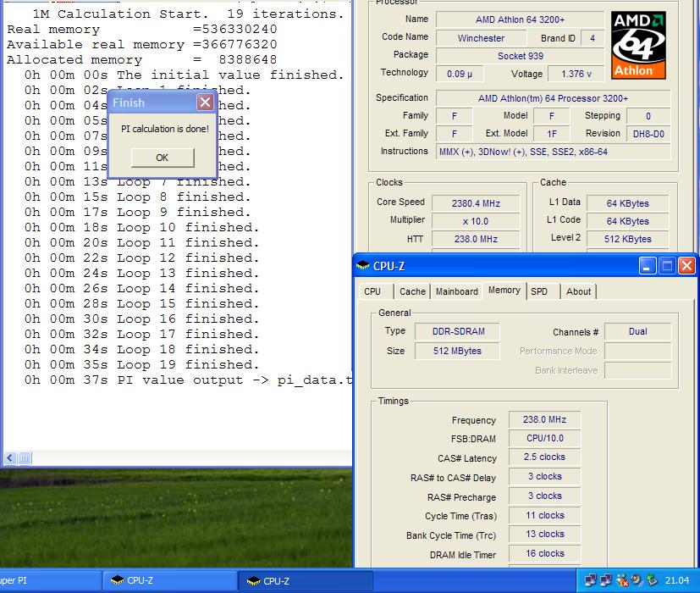Viewport: 700px width, 593px height.
Task: Click the '1M Calculation Start. 19 iterations.' line
Action: pos(188,14)
